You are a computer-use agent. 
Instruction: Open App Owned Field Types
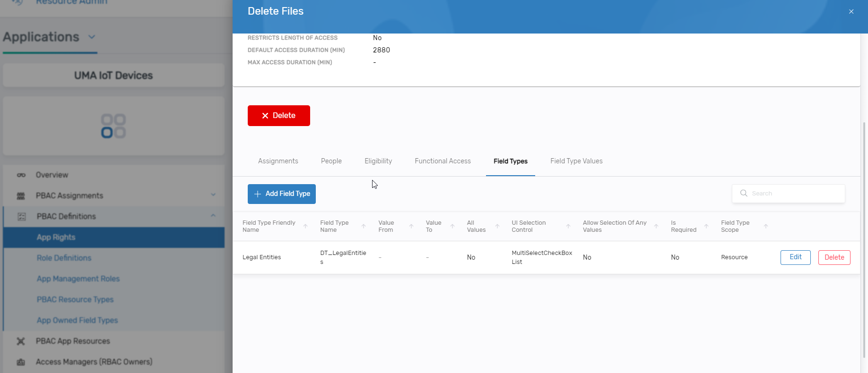[x=77, y=320]
